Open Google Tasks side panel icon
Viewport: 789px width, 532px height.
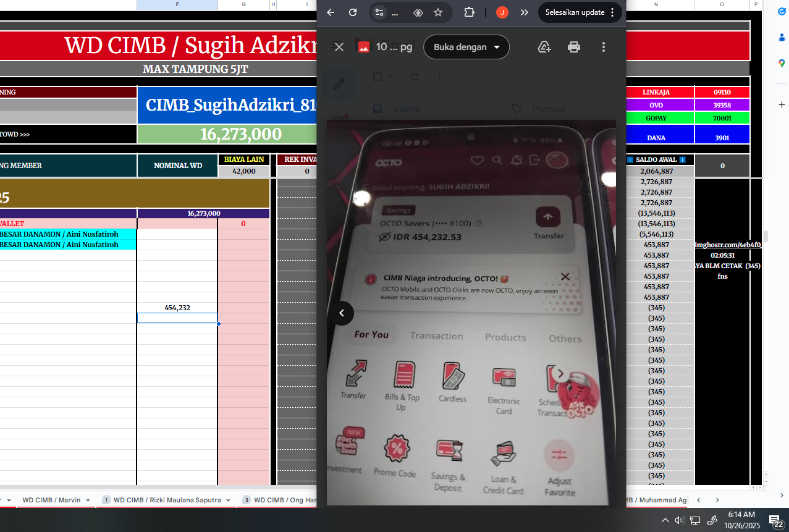point(782,12)
